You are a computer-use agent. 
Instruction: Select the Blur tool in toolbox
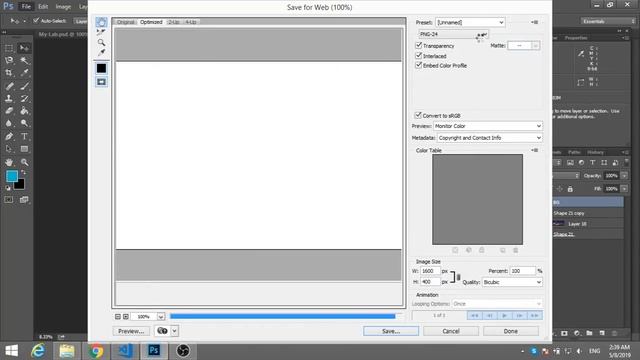[9, 123]
